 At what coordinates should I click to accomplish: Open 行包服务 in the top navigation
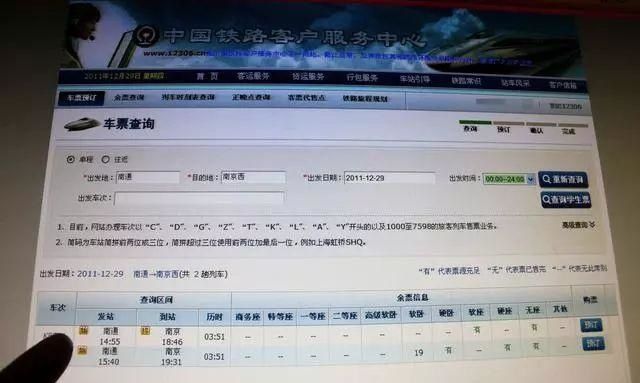[362, 78]
